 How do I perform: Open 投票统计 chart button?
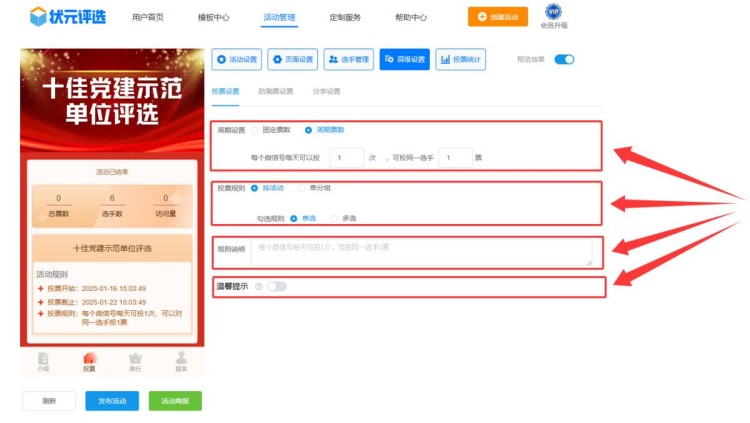461,60
